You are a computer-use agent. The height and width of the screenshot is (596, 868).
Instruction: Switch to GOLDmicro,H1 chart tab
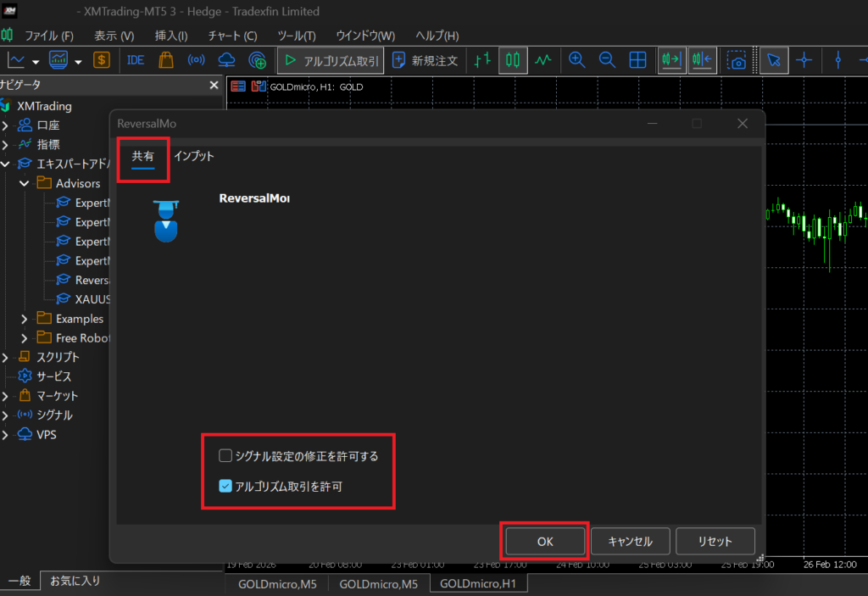coord(478,583)
